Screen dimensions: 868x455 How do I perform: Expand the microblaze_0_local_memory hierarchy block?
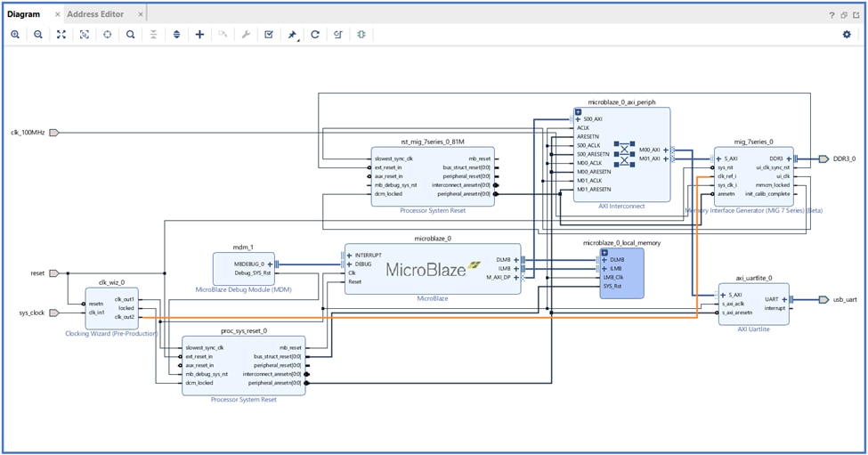[x=604, y=252]
